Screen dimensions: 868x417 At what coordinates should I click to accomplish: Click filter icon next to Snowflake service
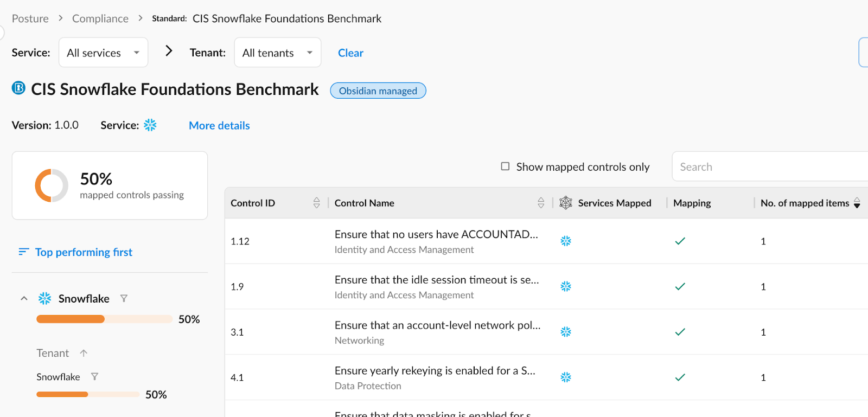tap(124, 298)
